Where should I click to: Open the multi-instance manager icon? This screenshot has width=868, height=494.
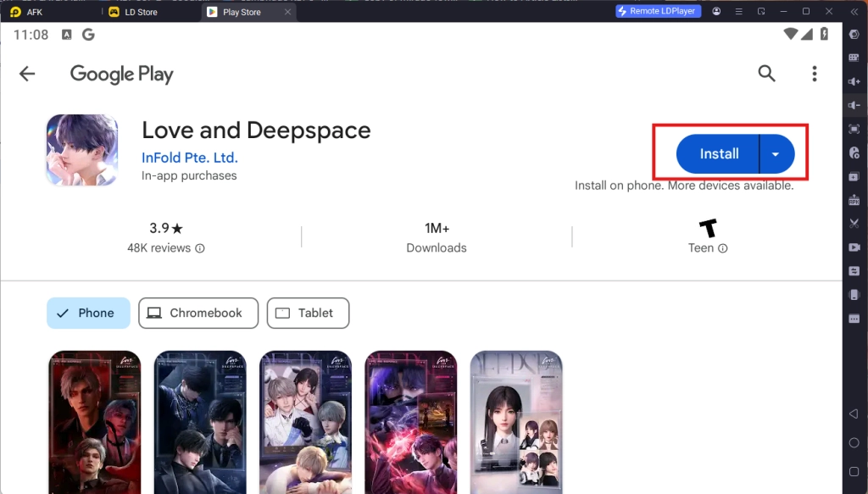pos(854,176)
